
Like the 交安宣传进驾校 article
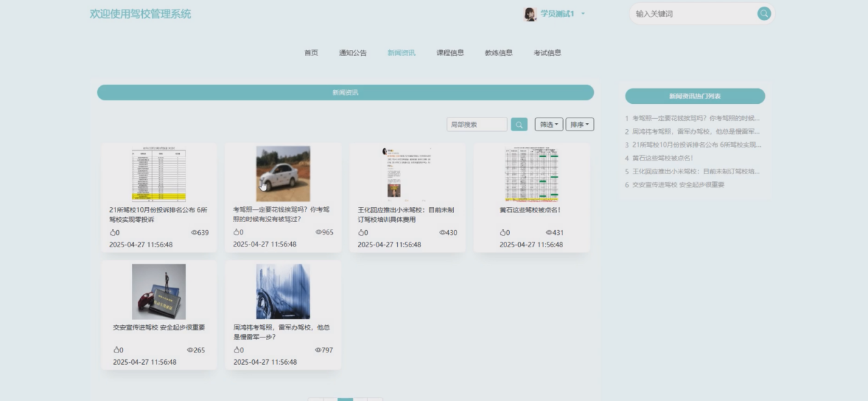(117, 350)
